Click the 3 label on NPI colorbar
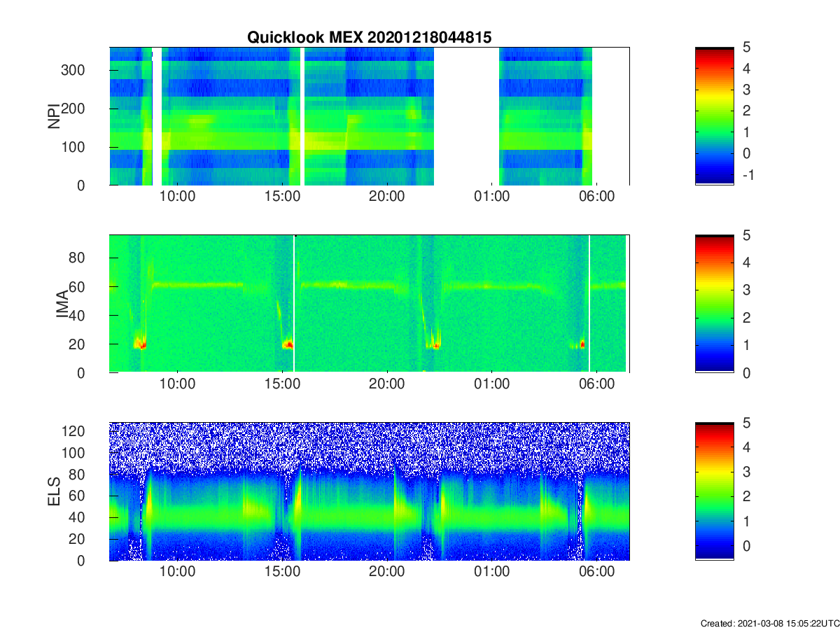Image resolution: width=840 pixels, height=630 pixels. coord(745,90)
